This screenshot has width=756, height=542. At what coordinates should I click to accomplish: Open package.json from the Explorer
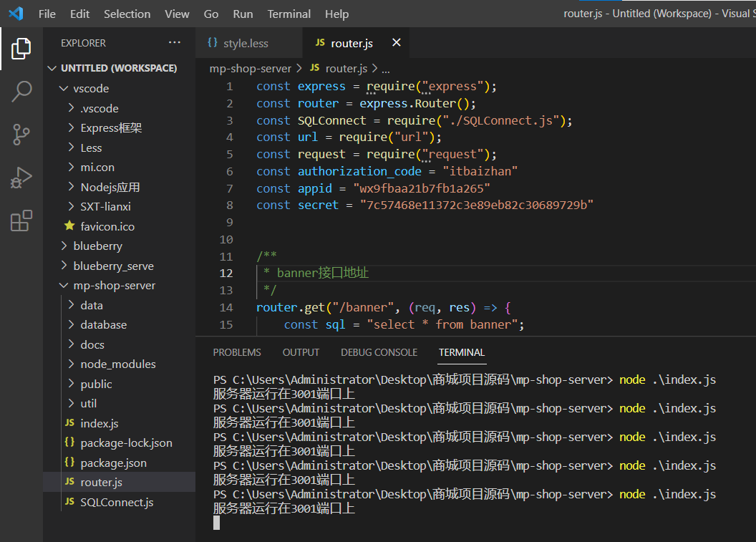click(113, 463)
